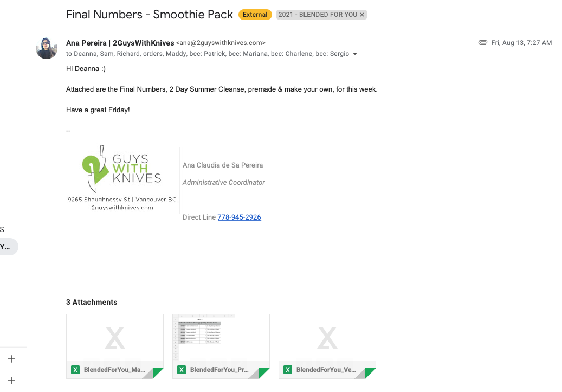This screenshot has height=392, width=562.
Task: Click the upper plus icon in left sidebar
Action: tap(11, 359)
